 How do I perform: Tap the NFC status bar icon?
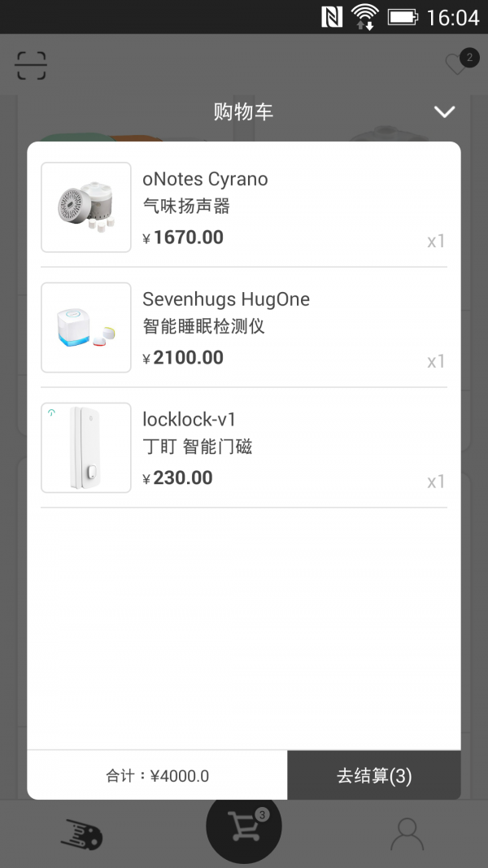point(332,16)
